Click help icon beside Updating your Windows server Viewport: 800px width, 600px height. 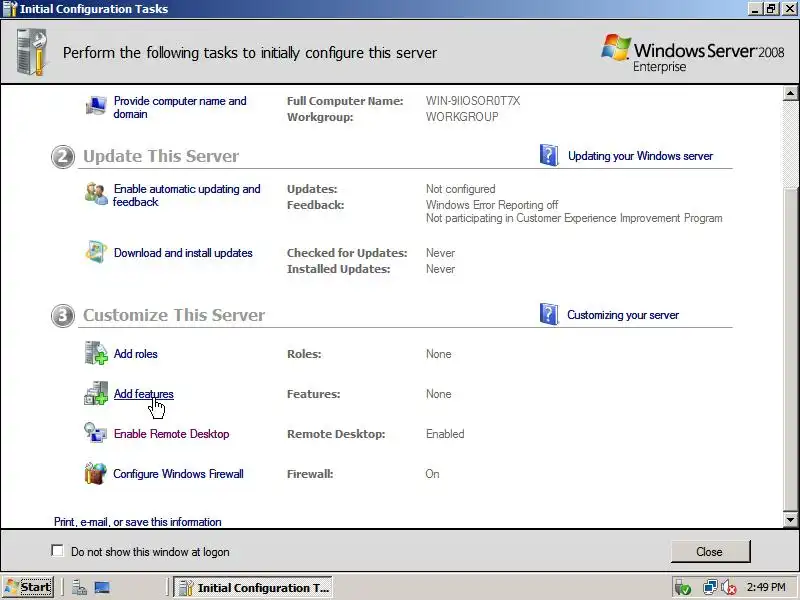[x=549, y=155]
